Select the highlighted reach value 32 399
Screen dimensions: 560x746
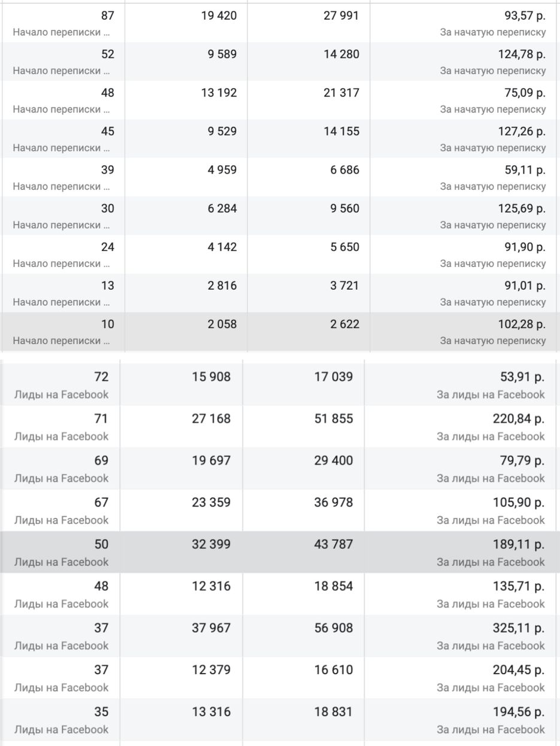point(211,544)
